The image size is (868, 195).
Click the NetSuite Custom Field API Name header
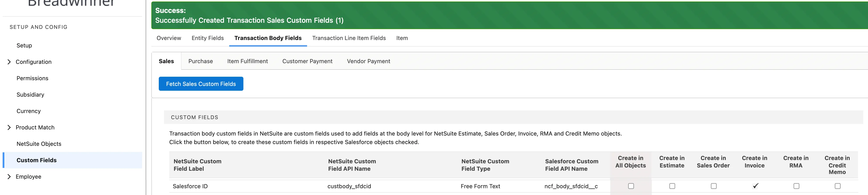point(352,165)
